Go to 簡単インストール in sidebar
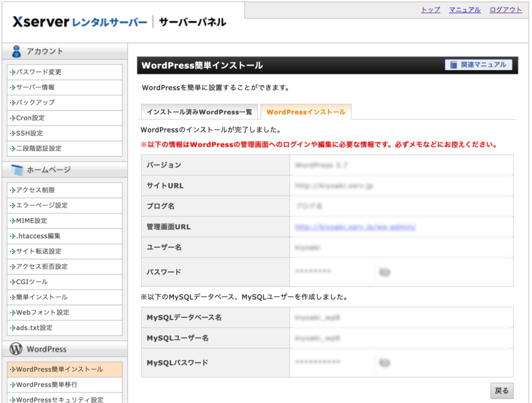The height and width of the screenshot is (403, 532). pyautogui.click(x=64, y=297)
